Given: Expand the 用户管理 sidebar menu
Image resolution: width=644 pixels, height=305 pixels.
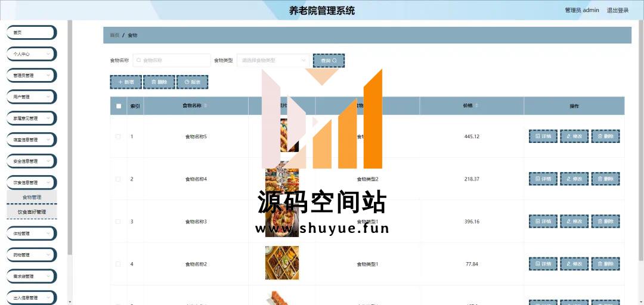Looking at the screenshot, I should [x=32, y=97].
